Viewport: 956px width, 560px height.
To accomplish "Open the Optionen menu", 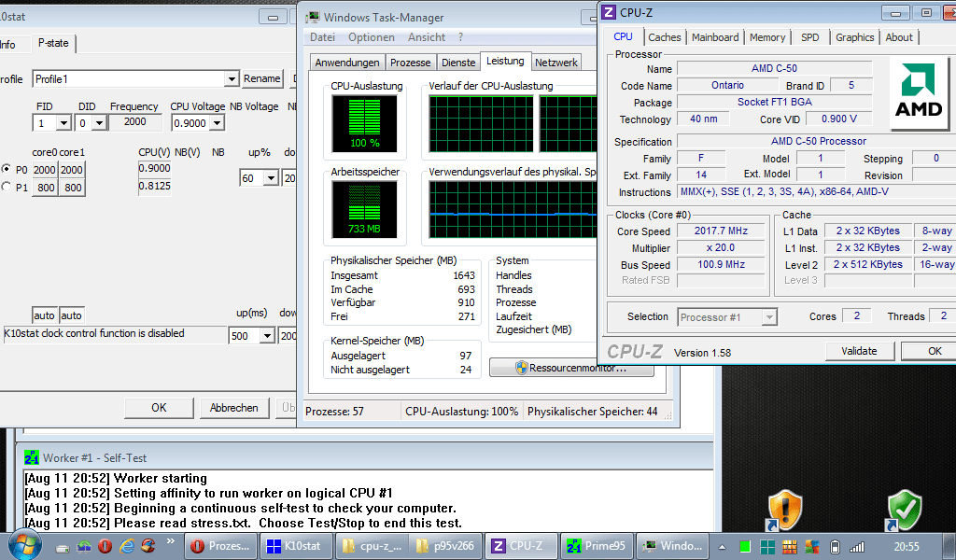I will click(x=372, y=37).
